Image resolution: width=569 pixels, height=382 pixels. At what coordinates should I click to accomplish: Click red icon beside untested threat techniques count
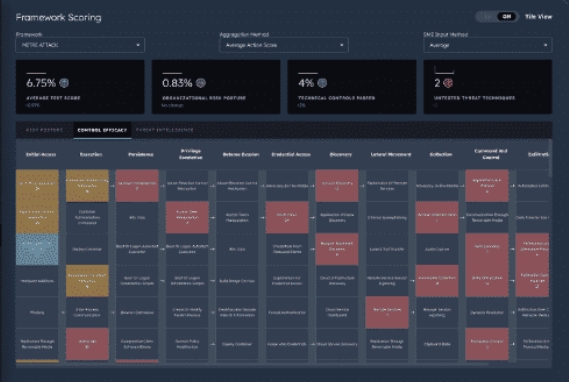[x=448, y=83]
